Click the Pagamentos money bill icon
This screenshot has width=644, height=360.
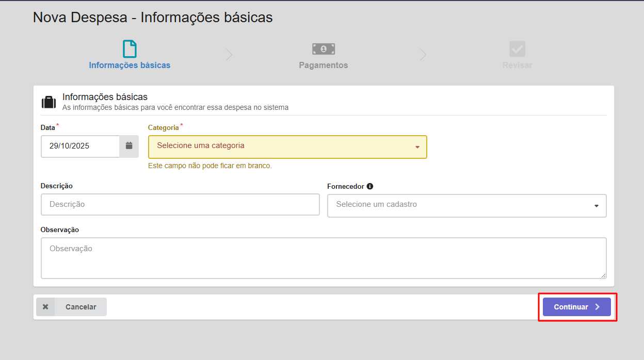pos(324,49)
